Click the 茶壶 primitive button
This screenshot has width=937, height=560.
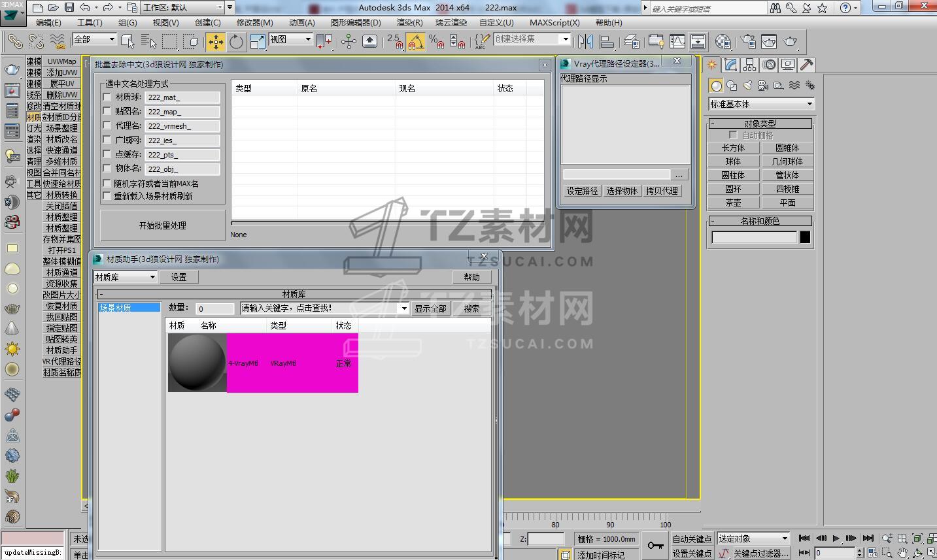click(734, 203)
